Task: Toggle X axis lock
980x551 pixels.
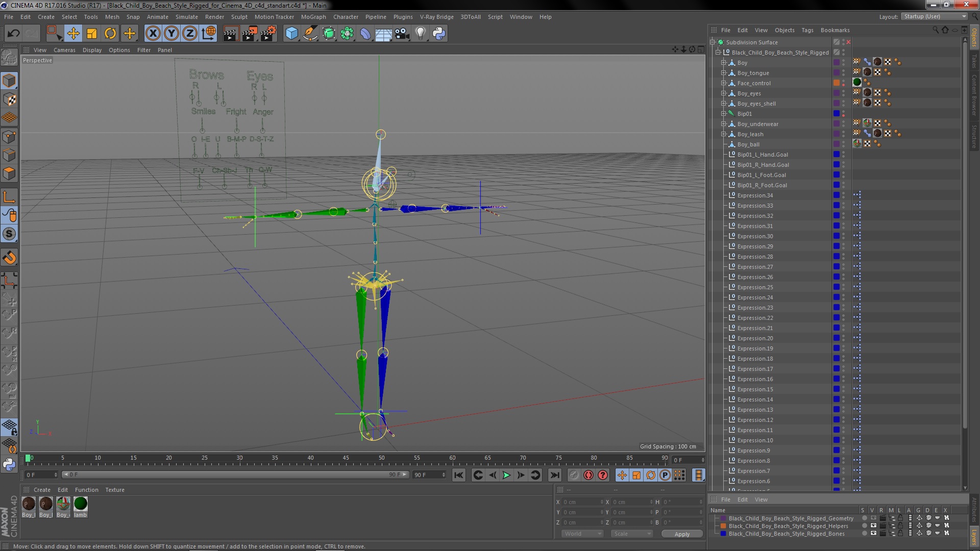Action: 153,34
